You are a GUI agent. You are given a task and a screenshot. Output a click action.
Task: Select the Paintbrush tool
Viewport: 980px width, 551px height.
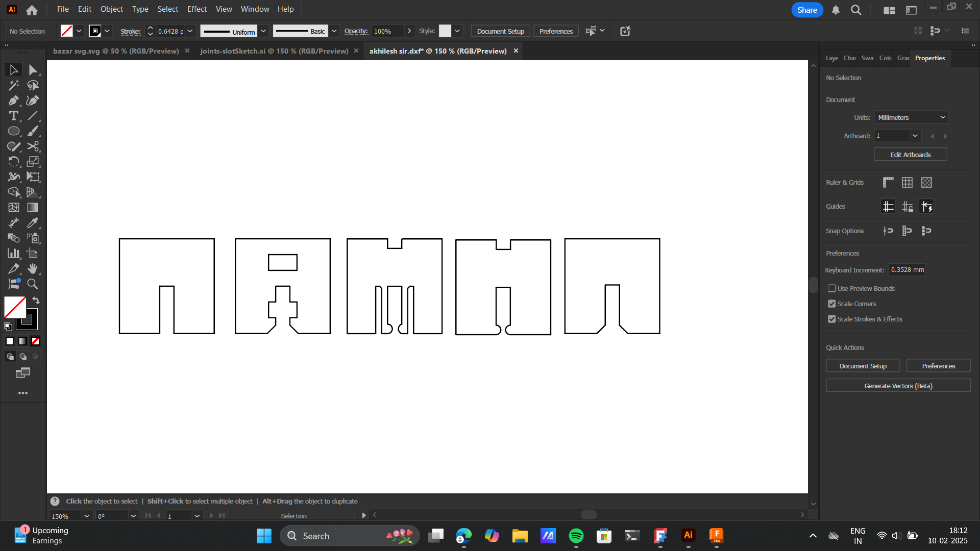pyautogui.click(x=33, y=131)
